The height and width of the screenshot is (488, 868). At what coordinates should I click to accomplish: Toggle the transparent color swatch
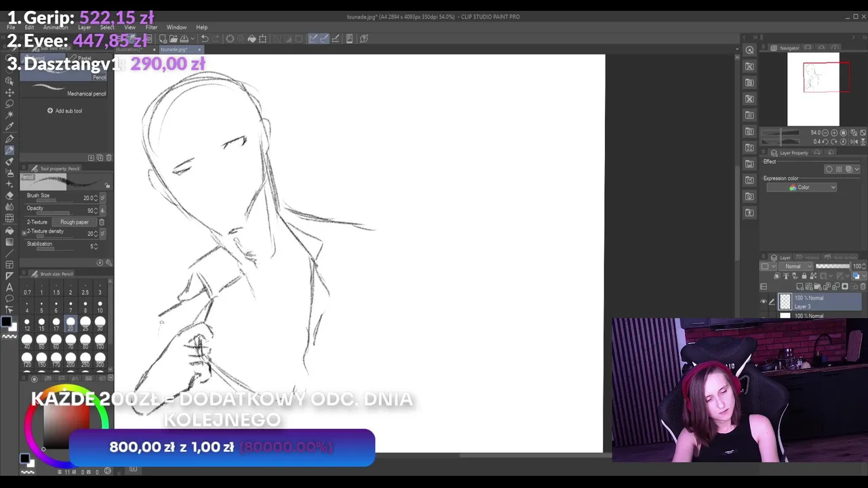coord(10,336)
